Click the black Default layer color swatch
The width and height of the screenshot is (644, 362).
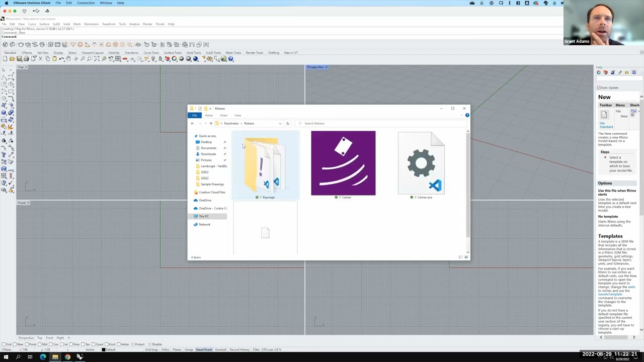(x=104, y=349)
